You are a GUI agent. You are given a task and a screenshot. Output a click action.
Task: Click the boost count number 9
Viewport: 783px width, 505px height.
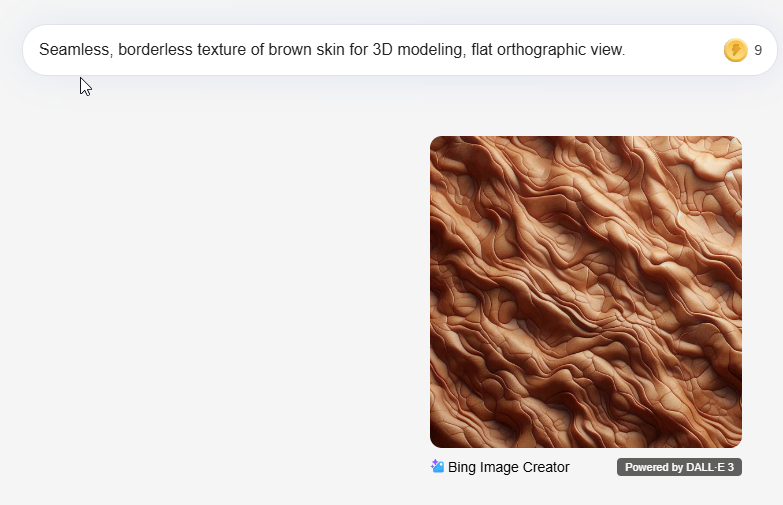[x=758, y=50]
